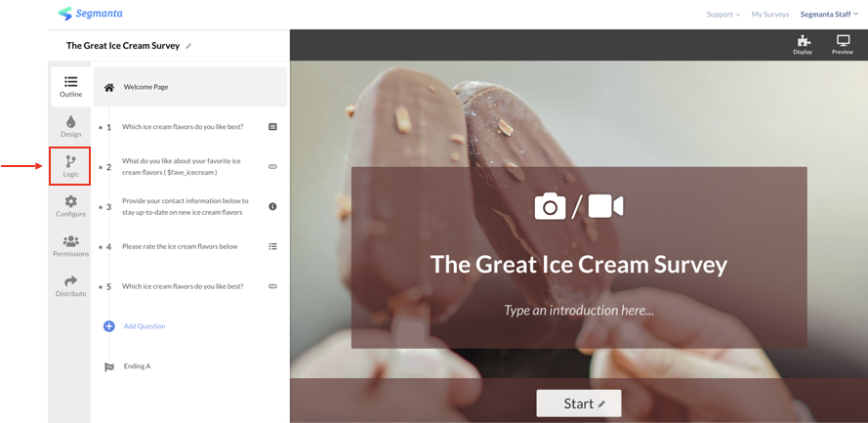Screen dimensions: 868x423
Task: Select question 4 rate ice cream flavors
Action: tap(188, 246)
